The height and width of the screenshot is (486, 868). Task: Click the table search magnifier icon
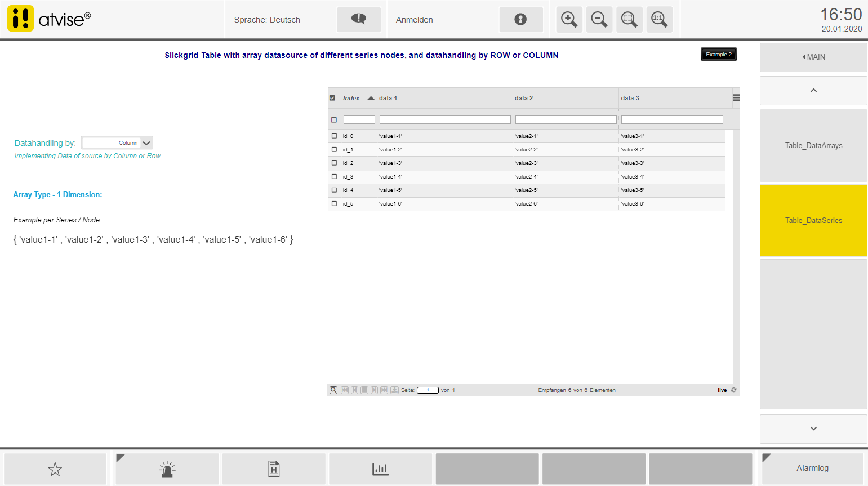click(x=333, y=390)
